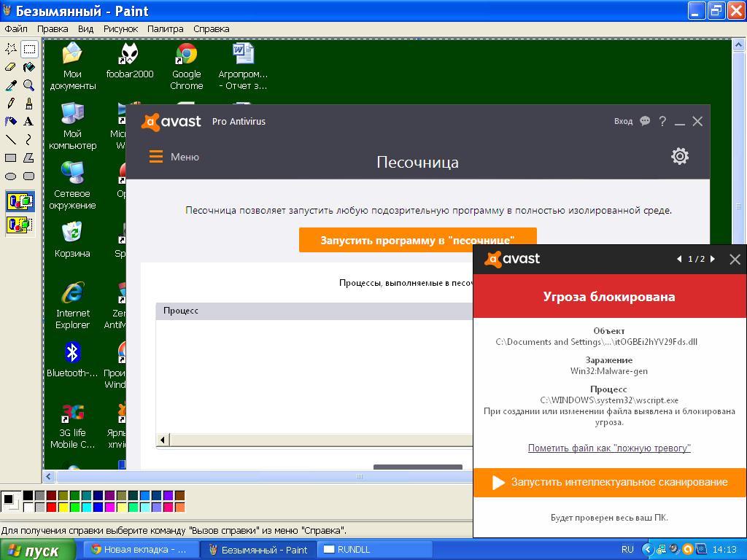747x560 pixels.
Task: Open the Палитра menu
Action: point(166,29)
